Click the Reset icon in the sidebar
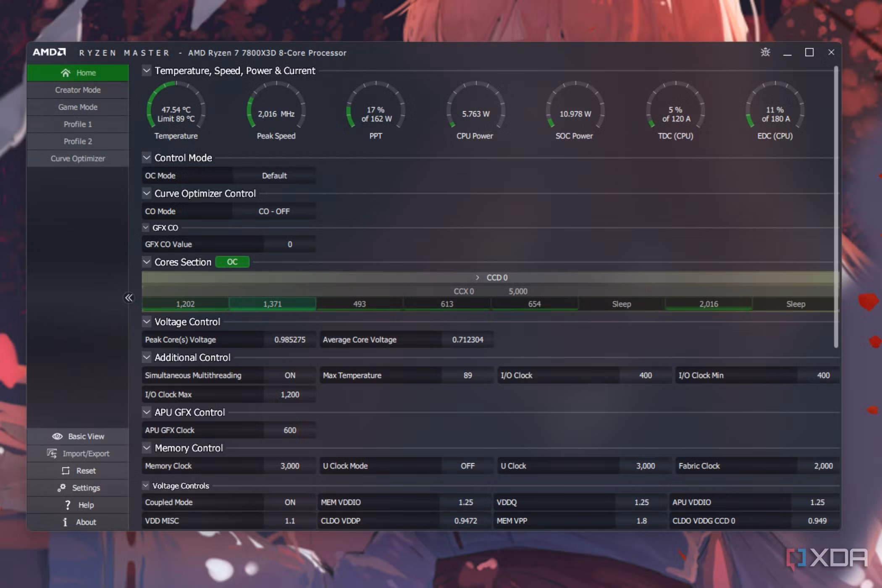The width and height of the screenshot is (882, 588). tap(65, 470)
